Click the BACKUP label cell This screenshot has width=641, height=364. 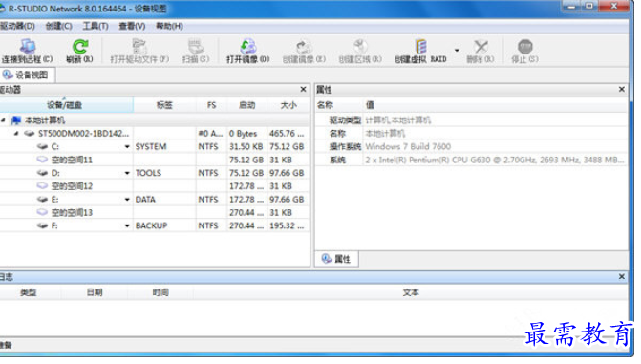[x=152, y=225]
